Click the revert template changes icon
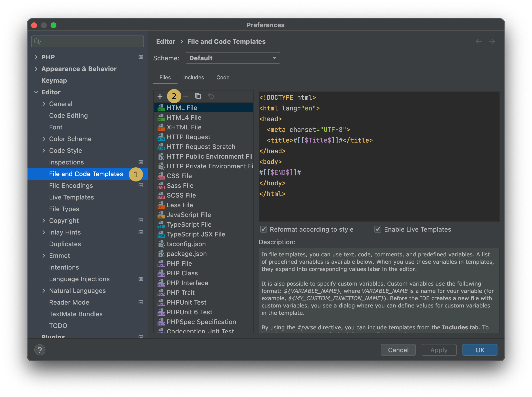 pyautogui.click(x=211, y=96)
